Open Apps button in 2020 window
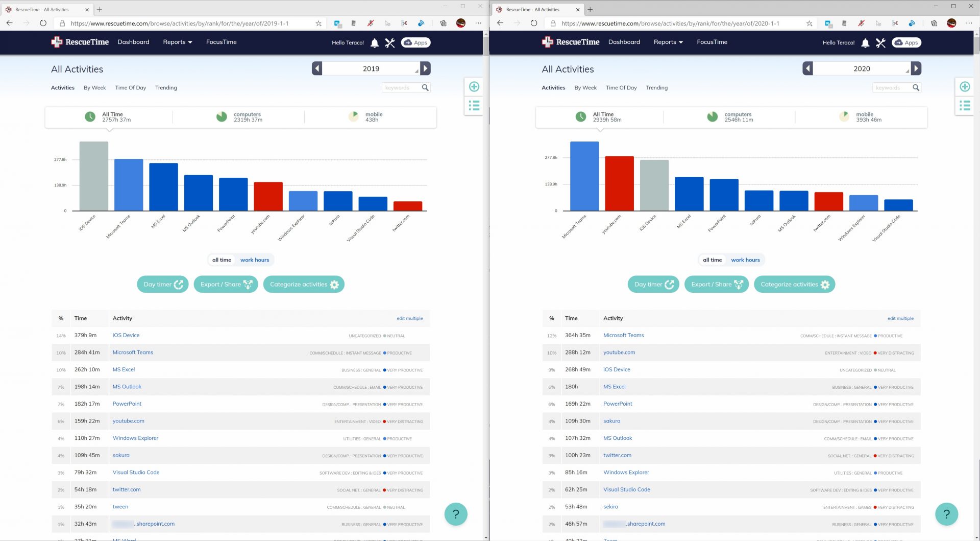Screen dimensions: 980x541 pyautogui.click(x=906, y=42)
